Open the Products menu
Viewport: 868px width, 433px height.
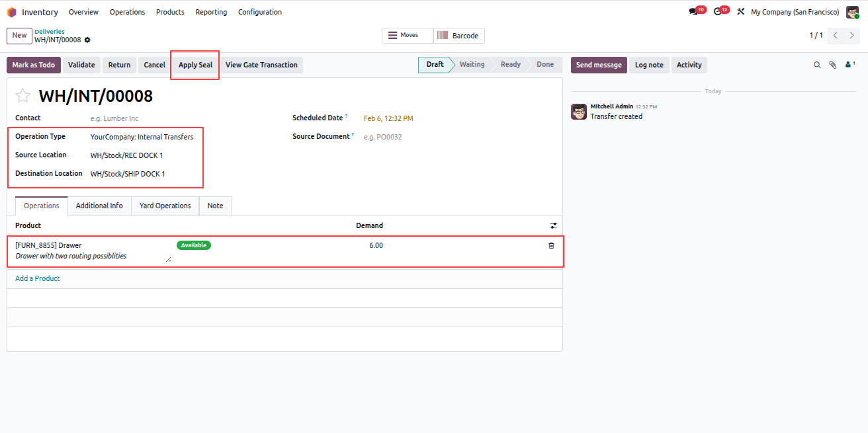(170, 12)
